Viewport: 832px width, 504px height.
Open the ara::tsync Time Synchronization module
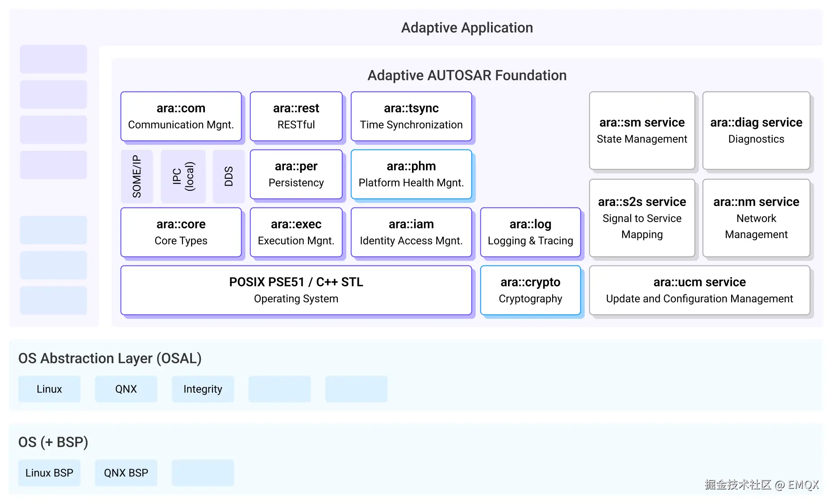[411, 116]
